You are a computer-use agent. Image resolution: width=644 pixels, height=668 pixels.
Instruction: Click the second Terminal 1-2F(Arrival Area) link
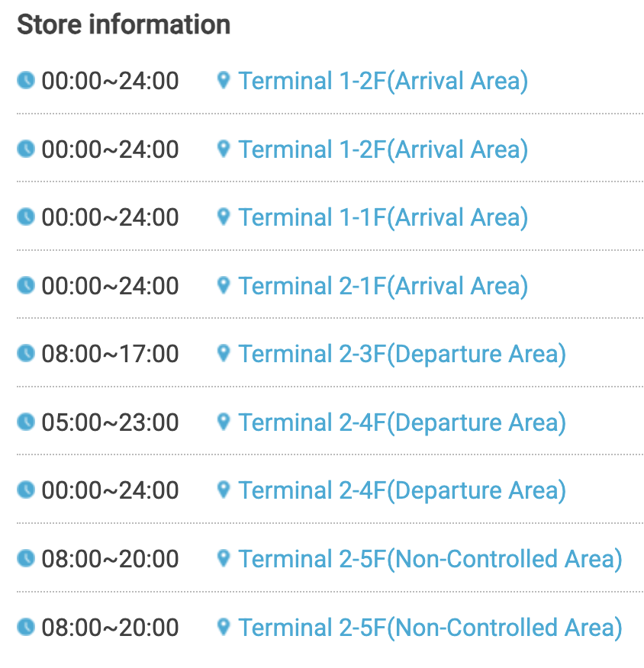tap(383, 149)
